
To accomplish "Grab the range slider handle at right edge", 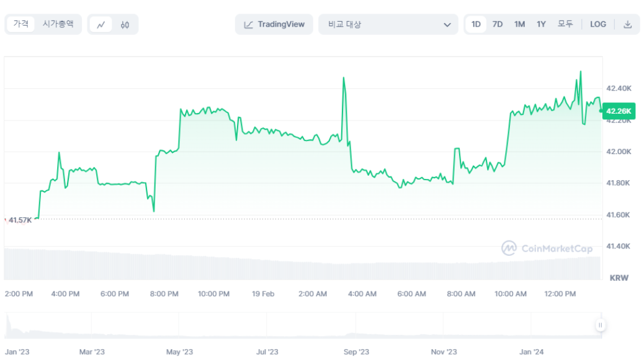I will [600, 325].
